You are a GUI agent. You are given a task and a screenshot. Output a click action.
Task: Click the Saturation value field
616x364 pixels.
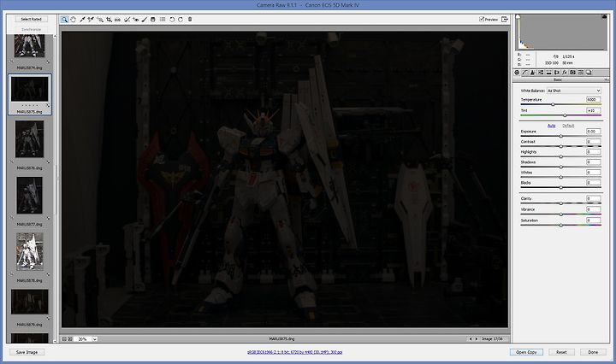coord(593,220)
